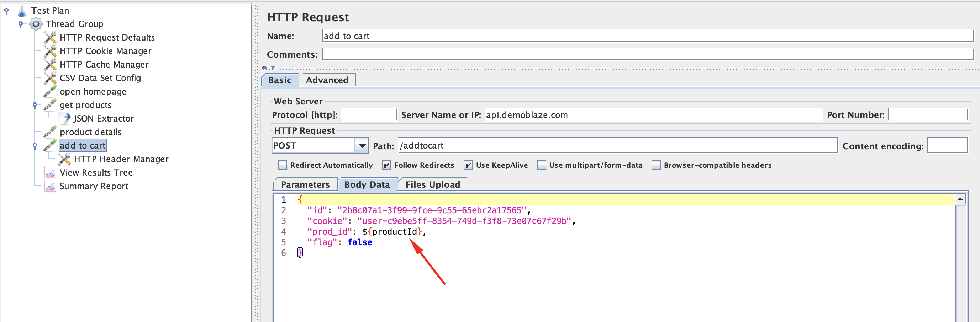This screenshot has width=980, height=322.
Task: Click the Summary Report listener icon
Action: 50,186
